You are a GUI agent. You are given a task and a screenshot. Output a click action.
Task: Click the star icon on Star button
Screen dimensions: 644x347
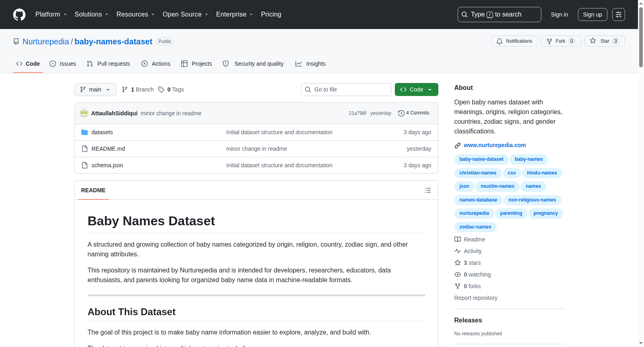pos(593,41)
